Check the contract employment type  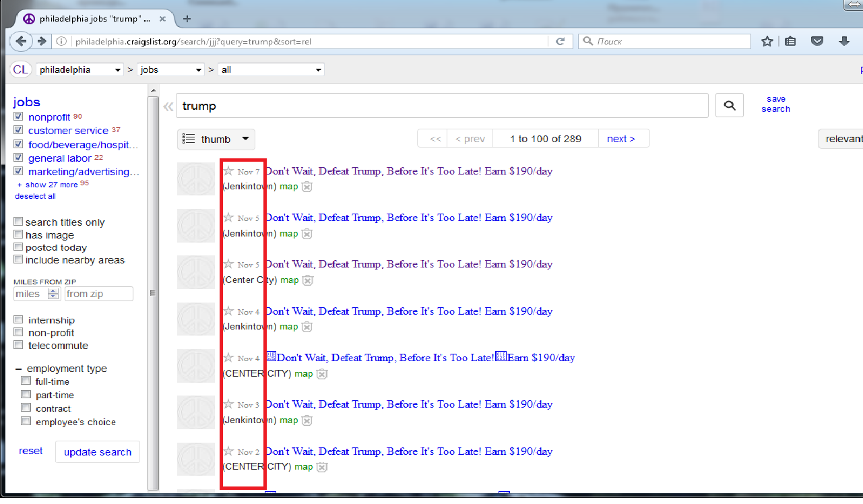click(26, 408)
